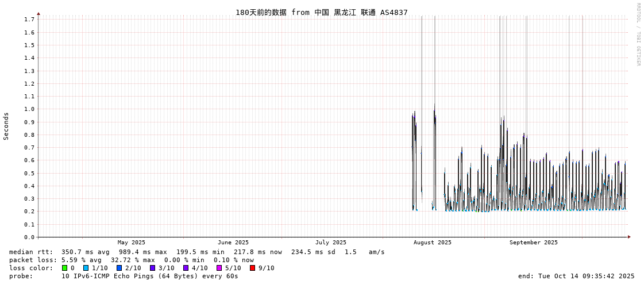Click the 217.8 ms now value

[x=258, y=252]
